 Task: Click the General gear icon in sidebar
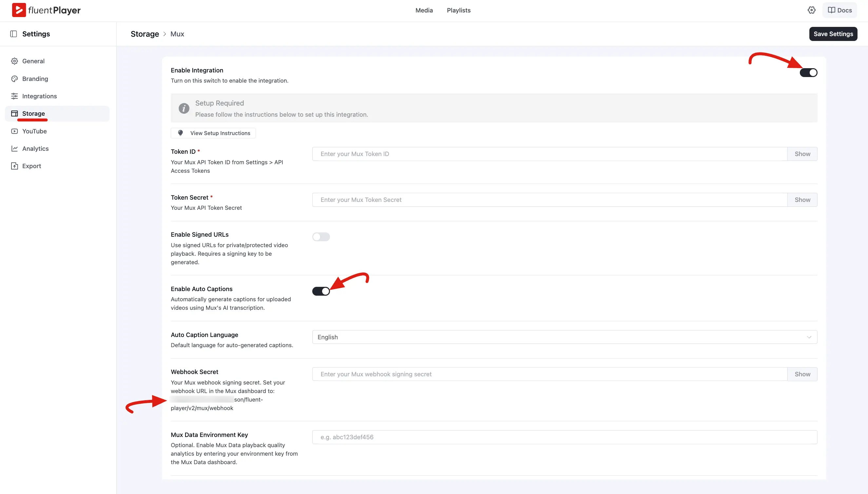click(x=14, y=61)
